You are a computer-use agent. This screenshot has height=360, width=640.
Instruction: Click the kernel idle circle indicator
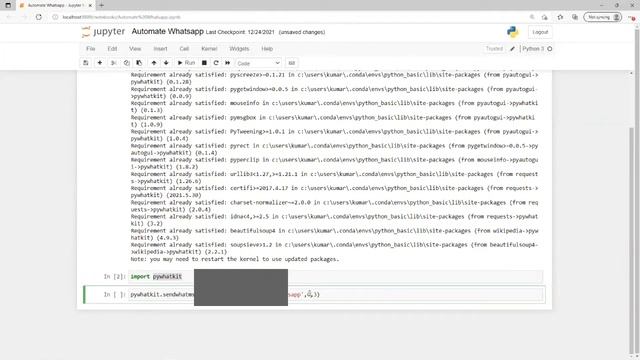[x=549, y=49]
